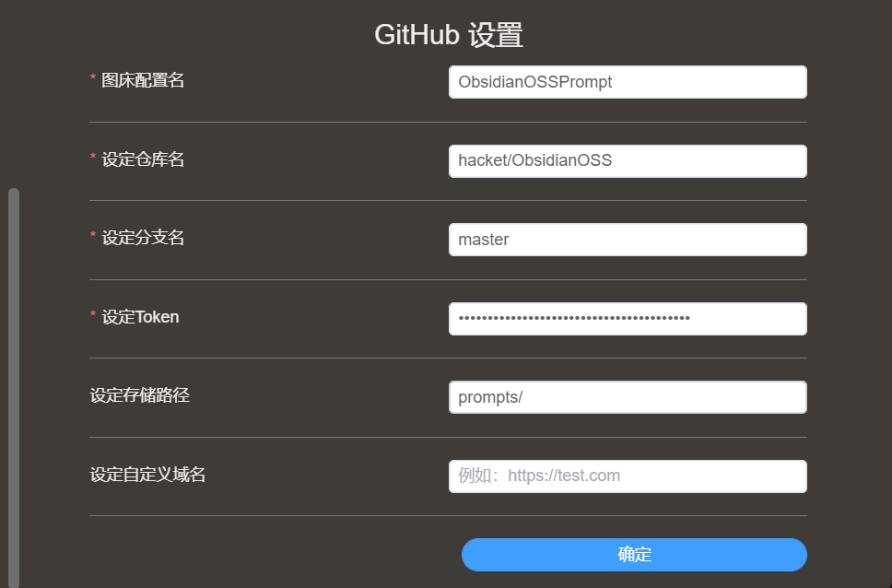Focus the 设定存储路径 field containing prompts/

pyautogui.click(x=628, y=397)
